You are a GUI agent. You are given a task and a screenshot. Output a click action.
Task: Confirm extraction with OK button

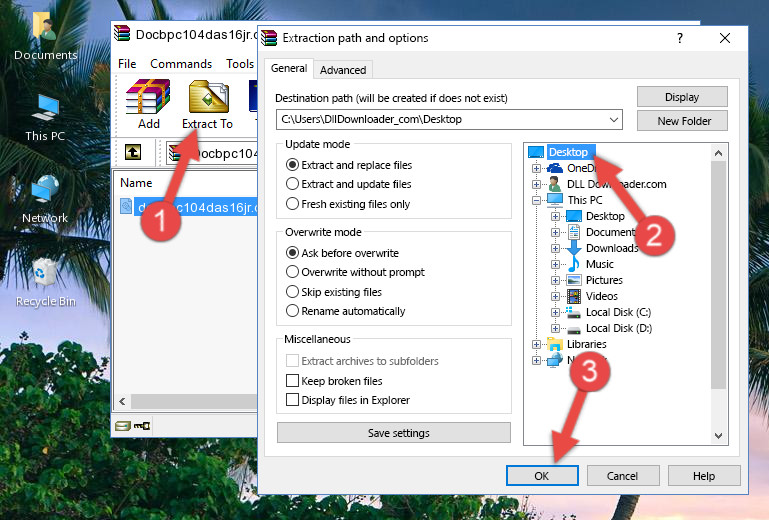[542, 476]
